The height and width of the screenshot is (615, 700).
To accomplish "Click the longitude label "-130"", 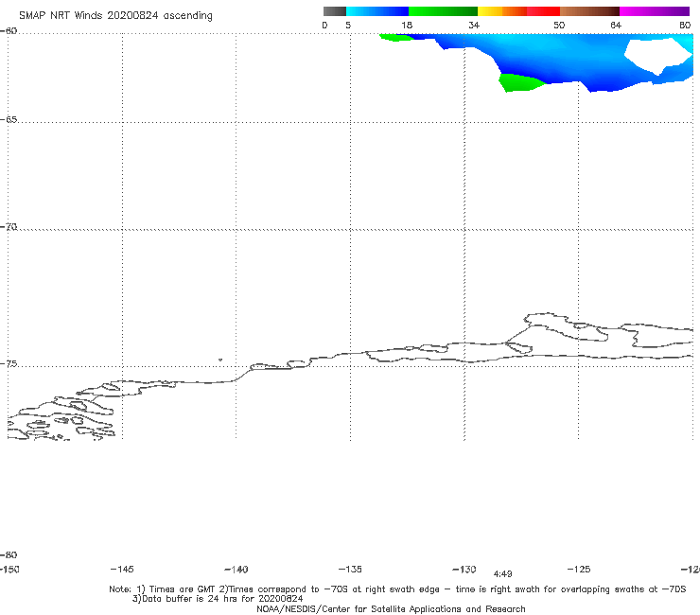I will pos(464,569).
